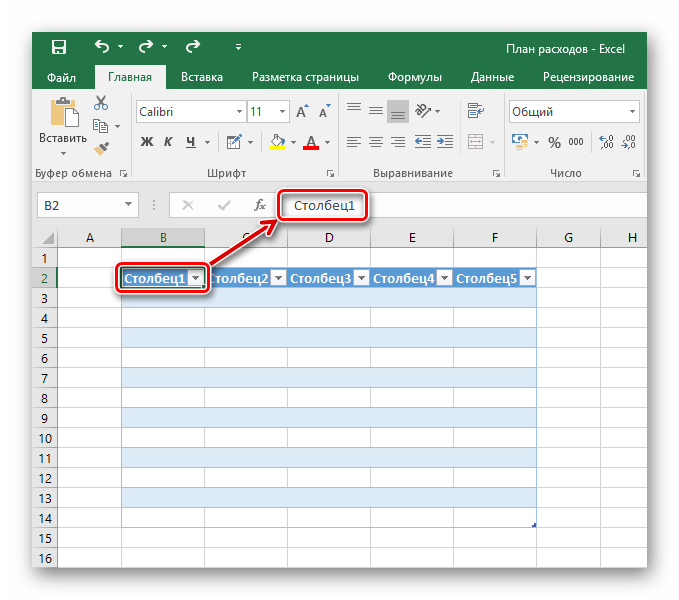This screenshot has height=600, width=679.
Task: Open the Столбец5 filter dropdown
Action: [527, 278]
